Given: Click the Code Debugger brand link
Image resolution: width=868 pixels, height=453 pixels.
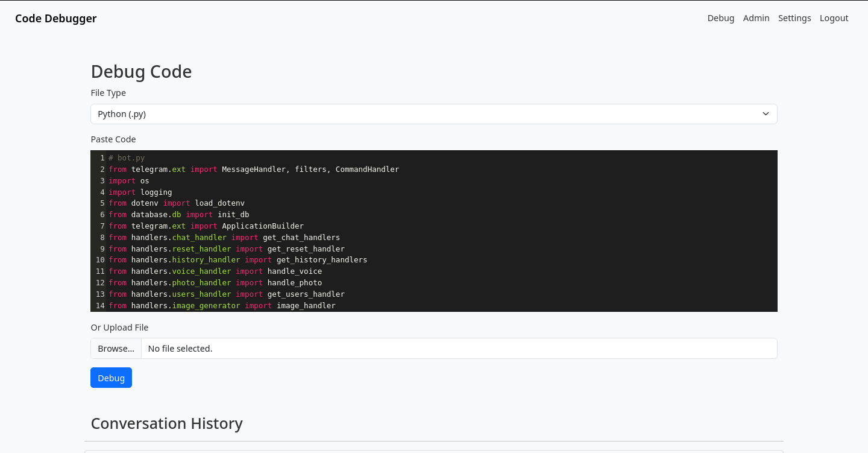Looking at the screenshot, I should pyautogui.click(x=55, y=18).
